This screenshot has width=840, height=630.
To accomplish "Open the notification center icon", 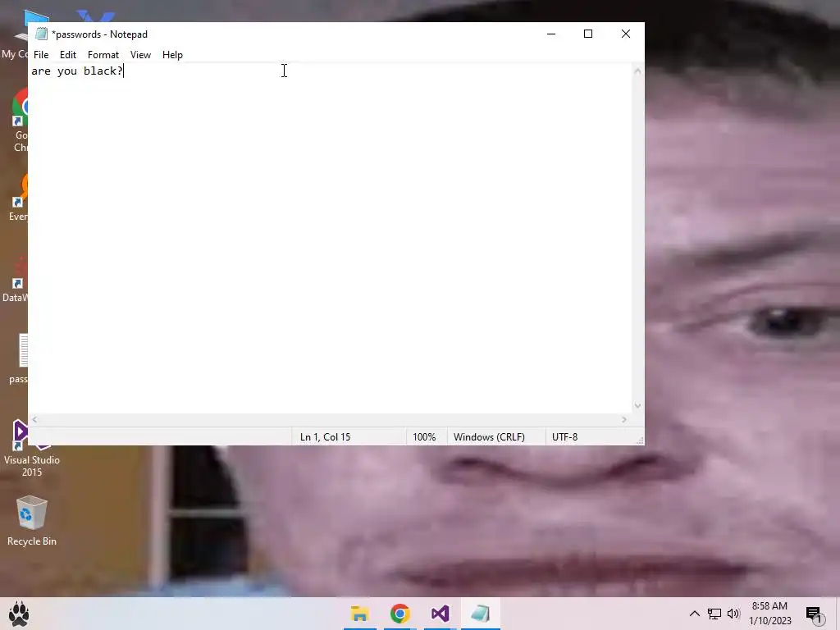I will [x=814, y=614].
